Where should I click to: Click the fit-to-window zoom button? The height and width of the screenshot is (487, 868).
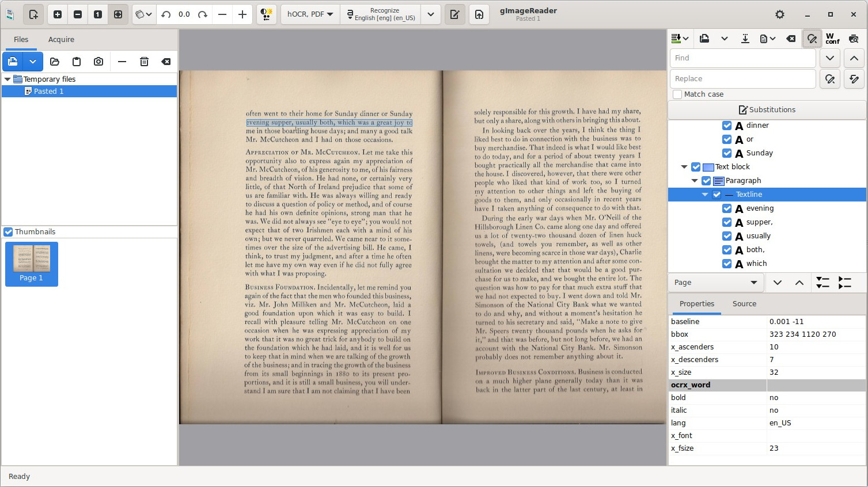tap(118, 14)
